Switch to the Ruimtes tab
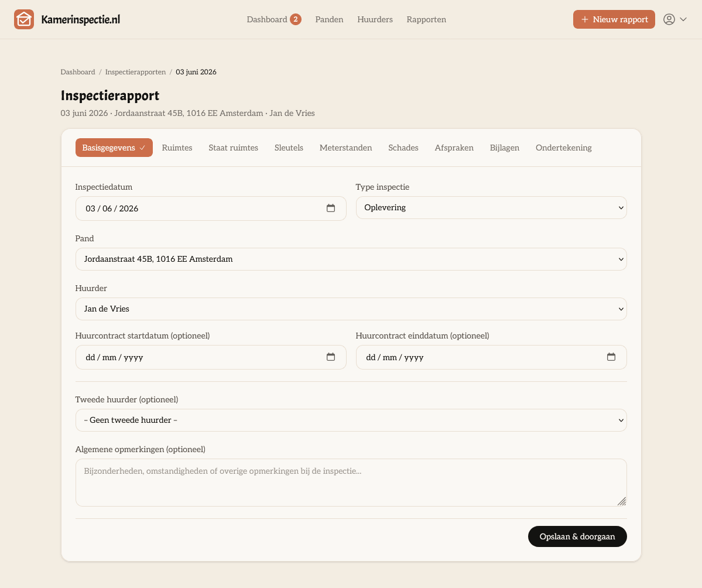 pos(177,148)
